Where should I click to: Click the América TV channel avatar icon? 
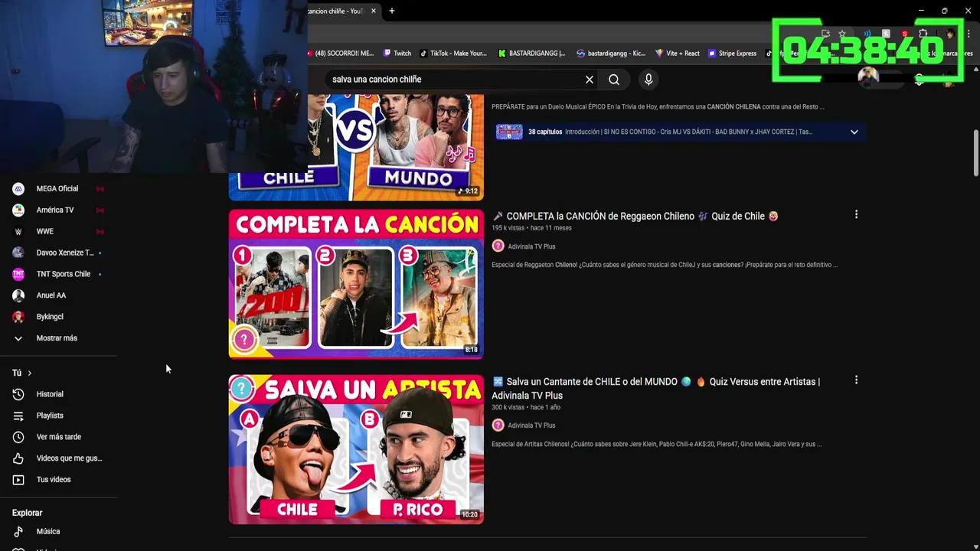18,210
